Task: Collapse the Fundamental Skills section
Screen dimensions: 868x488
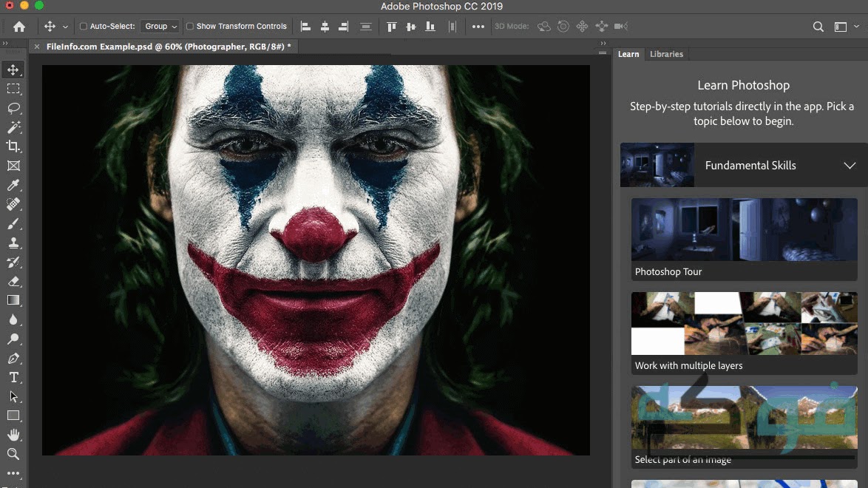Action: click(850, 166)
